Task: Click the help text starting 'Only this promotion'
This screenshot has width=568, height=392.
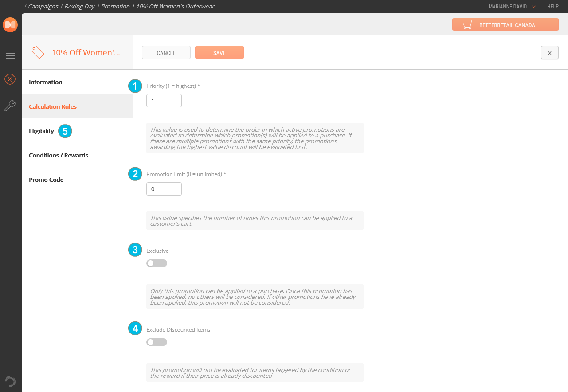Action: pyautogui.click(x=255, y=297)
